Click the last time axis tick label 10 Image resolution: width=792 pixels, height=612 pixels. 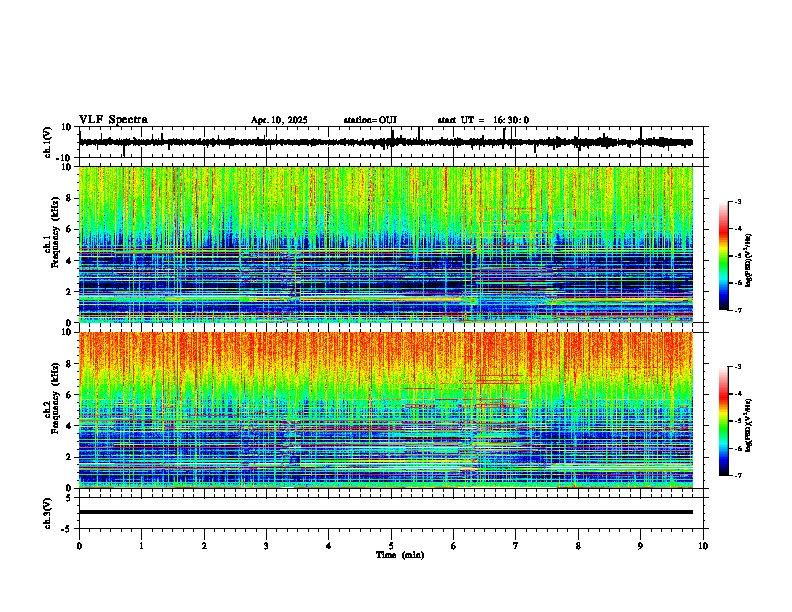(703, 546)
